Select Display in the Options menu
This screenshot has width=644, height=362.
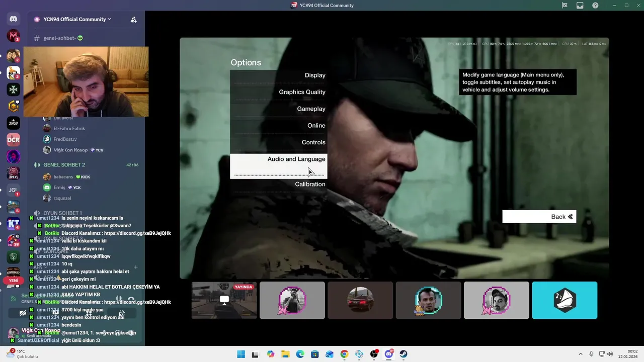tap(279, 75)
